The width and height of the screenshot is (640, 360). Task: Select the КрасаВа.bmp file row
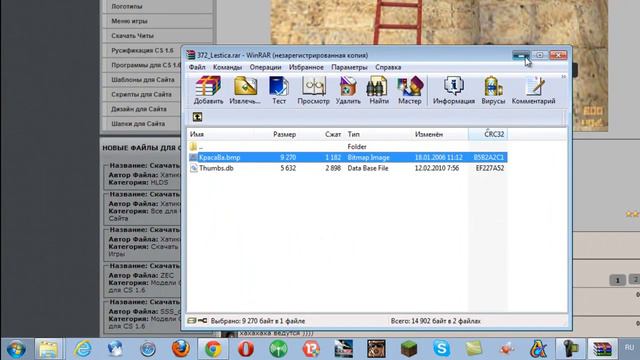(x=347, y=157)
